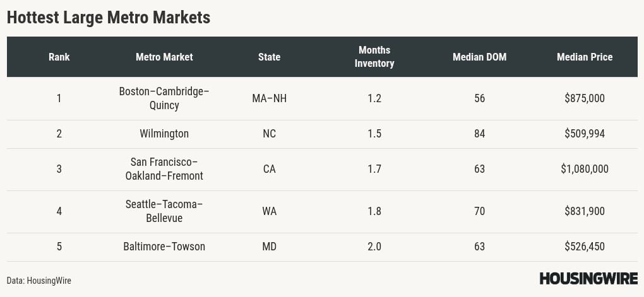Select the 84 median DOM value
This screenshot has width=644, height=297.
(x=479, y=134)
